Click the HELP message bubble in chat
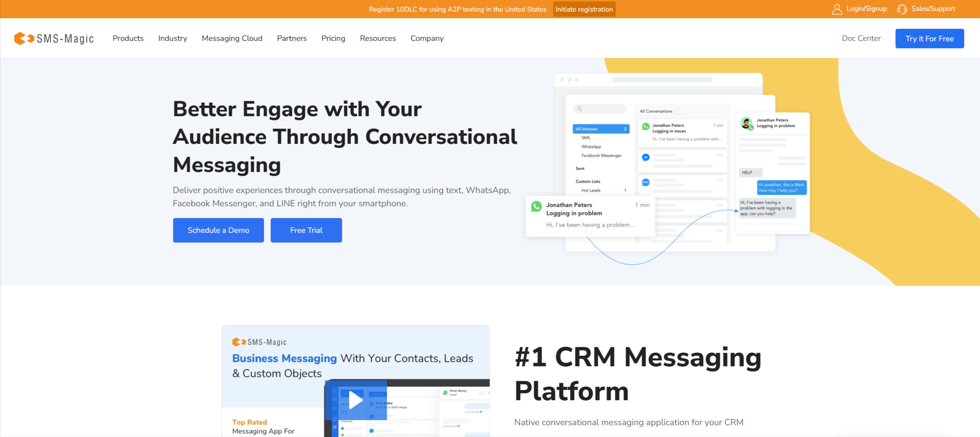980x437 pixels. pyautogui.click(x=750, y=172)
